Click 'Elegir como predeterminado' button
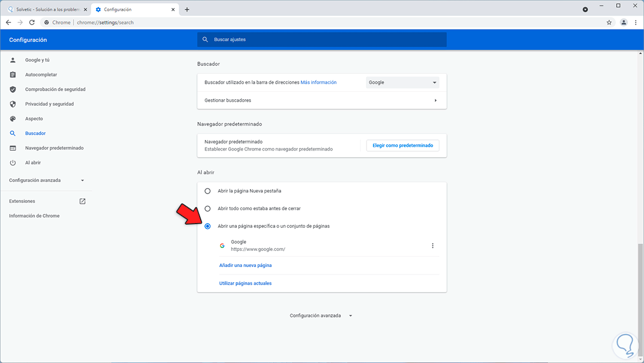This screenshot has width=644, height=363. coord(402,145)
